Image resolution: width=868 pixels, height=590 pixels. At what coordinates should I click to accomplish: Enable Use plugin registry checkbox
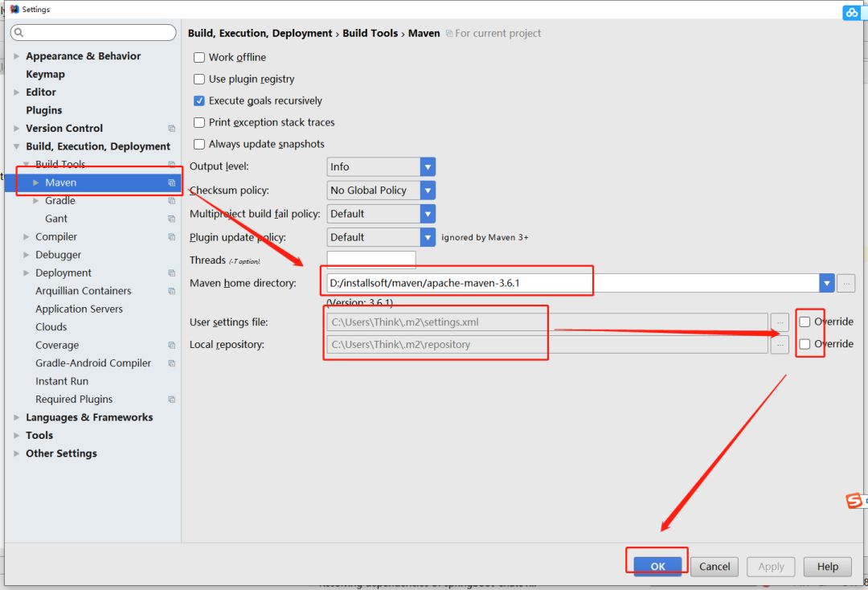pyautogui.click(x=199, y=79)
